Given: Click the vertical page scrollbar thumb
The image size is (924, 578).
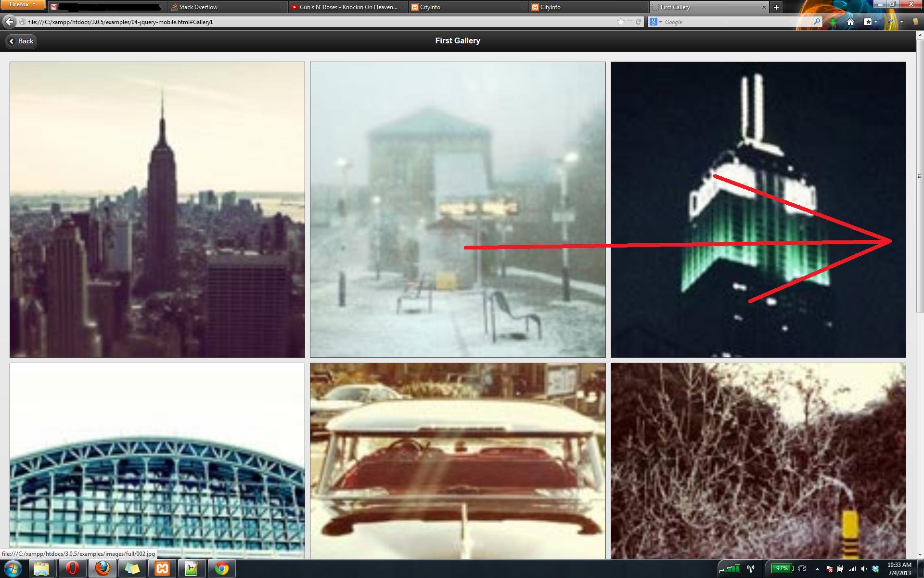Looking at the screenshot, I should 920,176.
